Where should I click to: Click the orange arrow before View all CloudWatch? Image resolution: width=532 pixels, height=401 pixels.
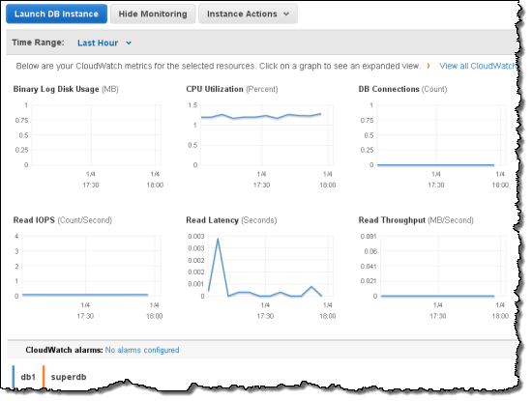pos(429,66)
